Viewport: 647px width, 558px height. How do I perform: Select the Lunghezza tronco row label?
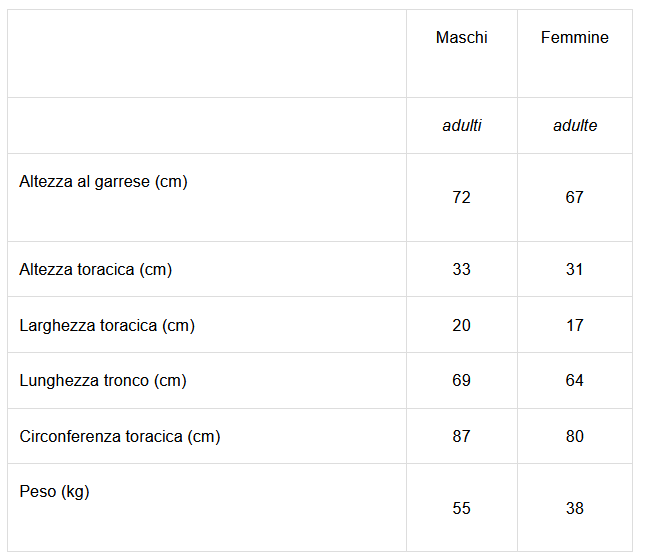tap(103, 381)
